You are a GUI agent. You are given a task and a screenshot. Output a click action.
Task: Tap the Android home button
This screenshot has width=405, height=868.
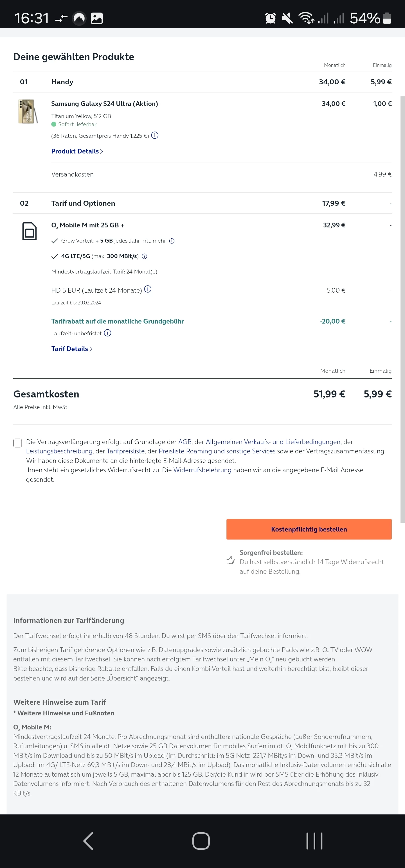coord(201,841)
